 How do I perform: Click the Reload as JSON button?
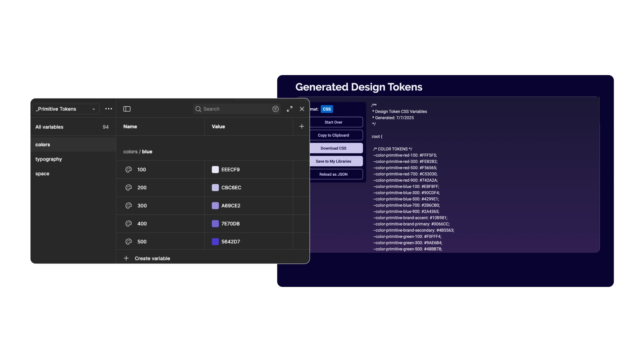[x=333, y=174]
